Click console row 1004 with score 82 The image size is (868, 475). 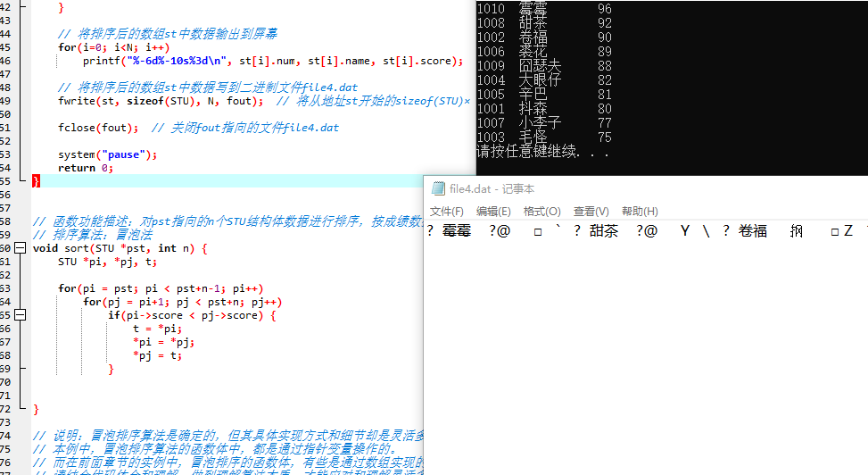point(544,80)
